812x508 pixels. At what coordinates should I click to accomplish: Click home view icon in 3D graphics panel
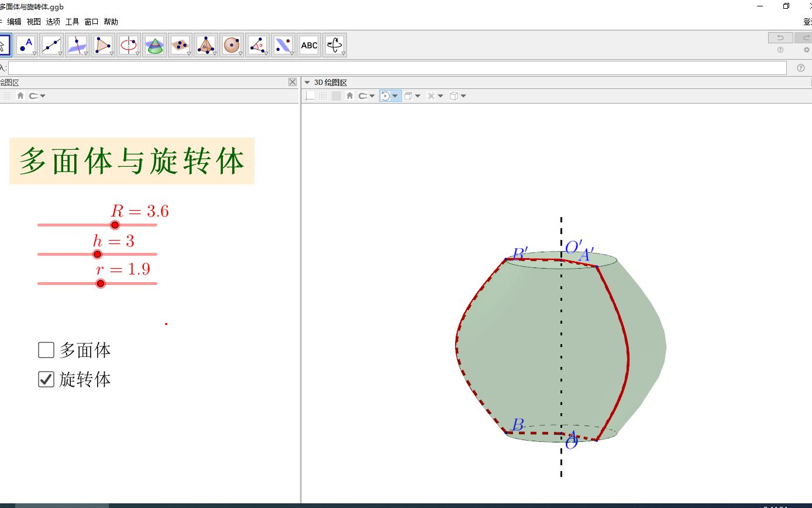tap(350, 96)
